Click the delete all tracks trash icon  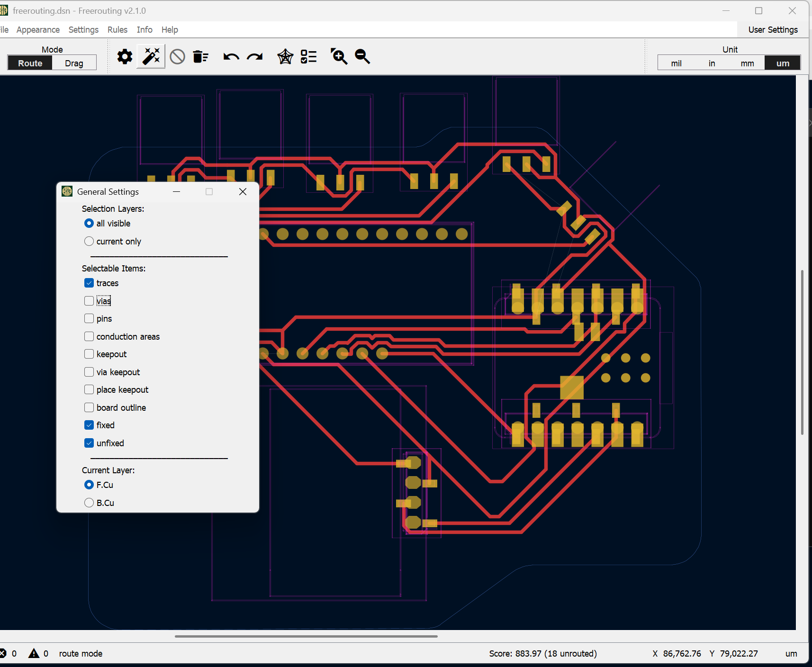click(x=201, y=57)
